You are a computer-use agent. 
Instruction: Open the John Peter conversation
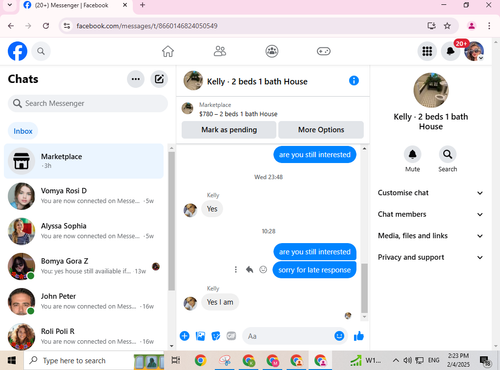coord(84,301)
